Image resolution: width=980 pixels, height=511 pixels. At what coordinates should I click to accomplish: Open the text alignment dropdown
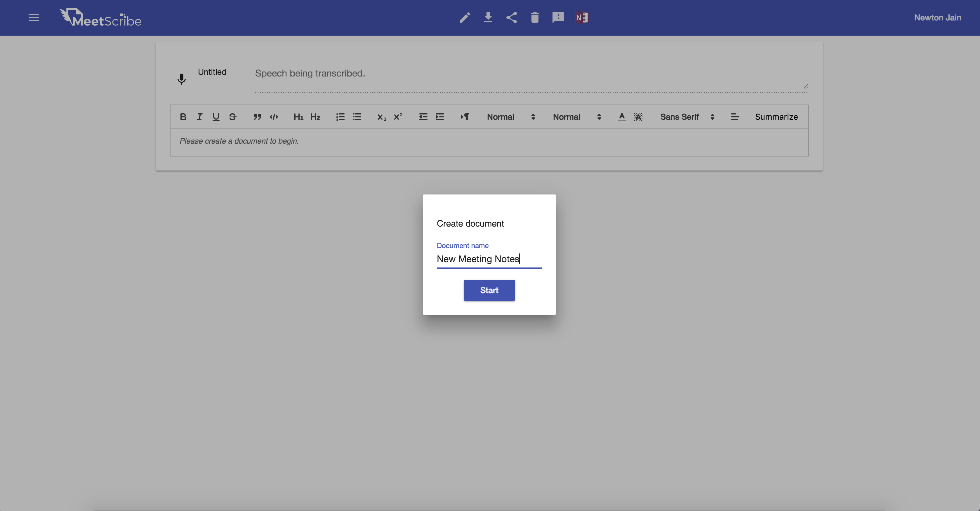(735, 117)
